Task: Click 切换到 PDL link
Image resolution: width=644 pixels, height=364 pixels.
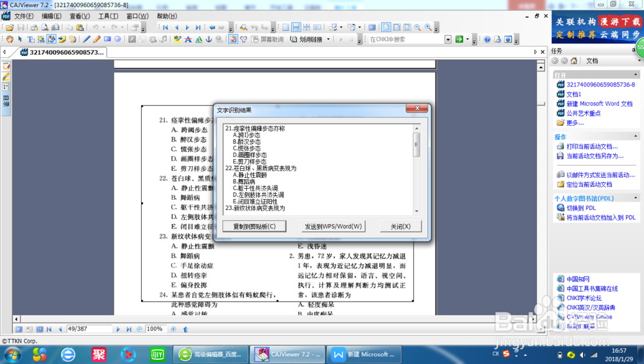Action: 581,208
